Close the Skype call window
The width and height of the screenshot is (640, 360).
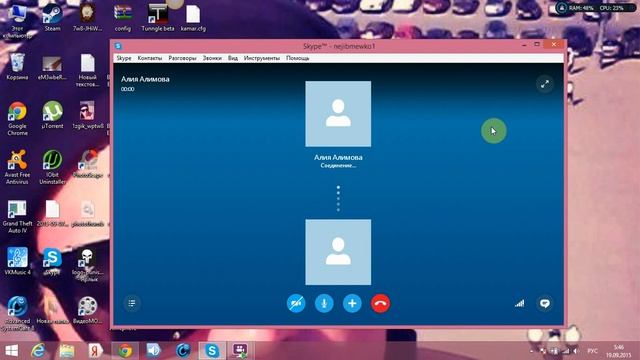[553, 44]
